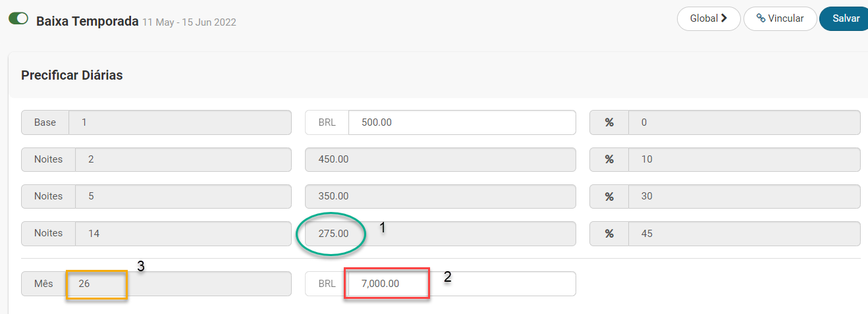The height and width of the screenshot is (314, 868).
Task: Click the percent discount field showing 45
Action: (743, 233)
